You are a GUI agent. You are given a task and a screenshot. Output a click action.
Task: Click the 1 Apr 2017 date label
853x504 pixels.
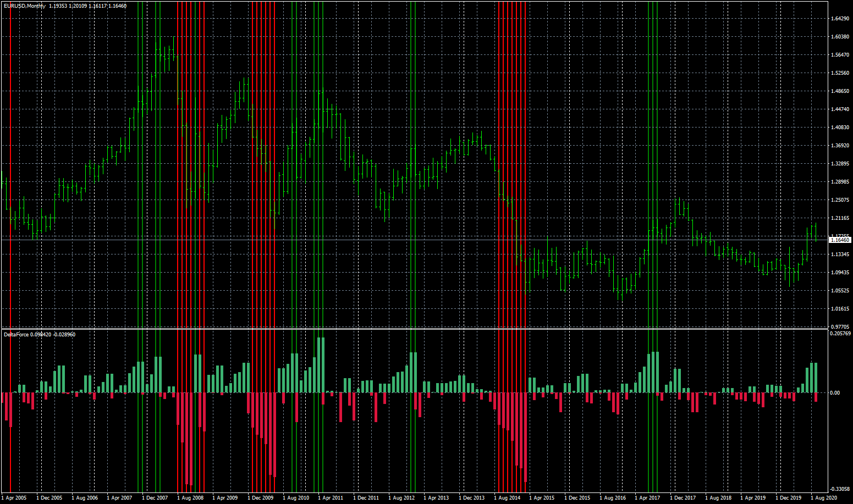tap(647, 498)
